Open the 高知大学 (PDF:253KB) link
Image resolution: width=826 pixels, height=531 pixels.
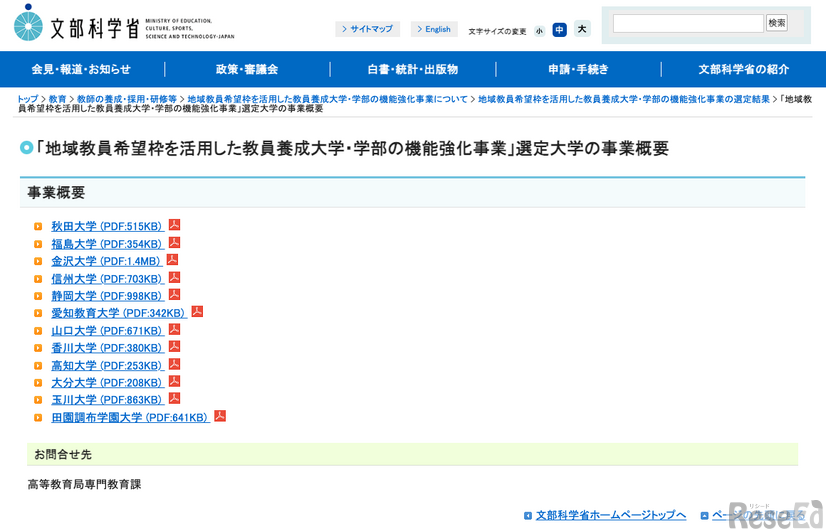(x=107, y=366)
